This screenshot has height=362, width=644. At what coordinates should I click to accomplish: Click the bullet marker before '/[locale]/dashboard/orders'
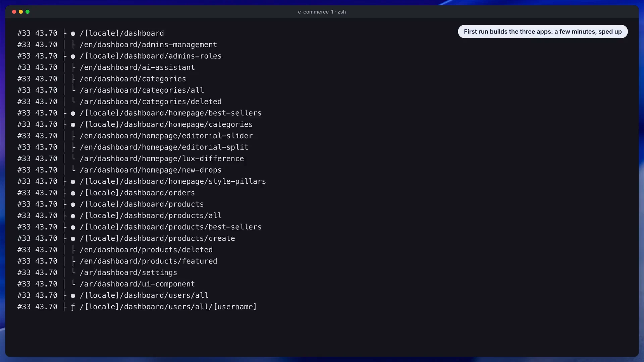(73, 193)
